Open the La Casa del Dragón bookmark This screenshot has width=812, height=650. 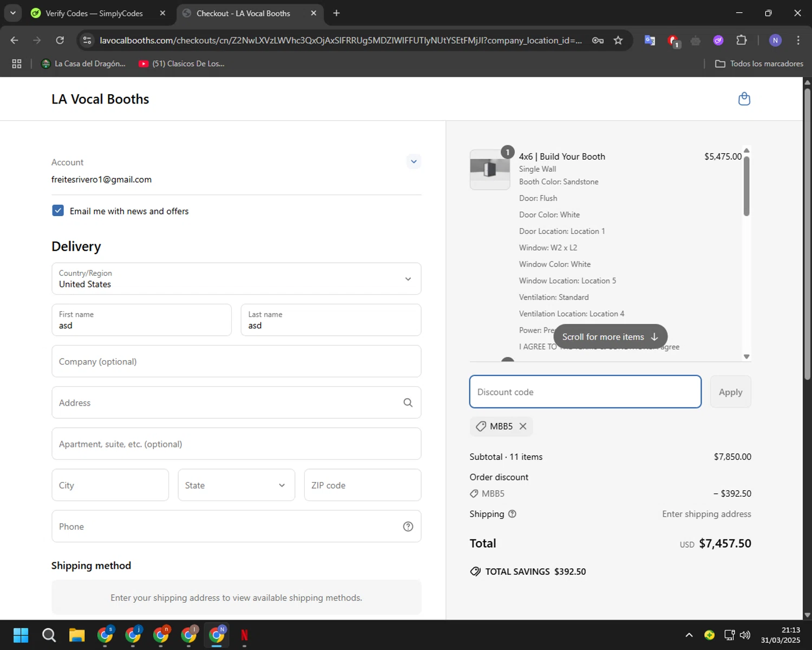coord(83,64)
